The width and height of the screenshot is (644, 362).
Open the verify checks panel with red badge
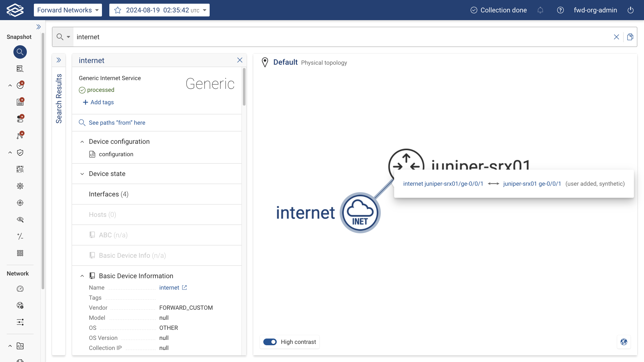tap(20, 85)
